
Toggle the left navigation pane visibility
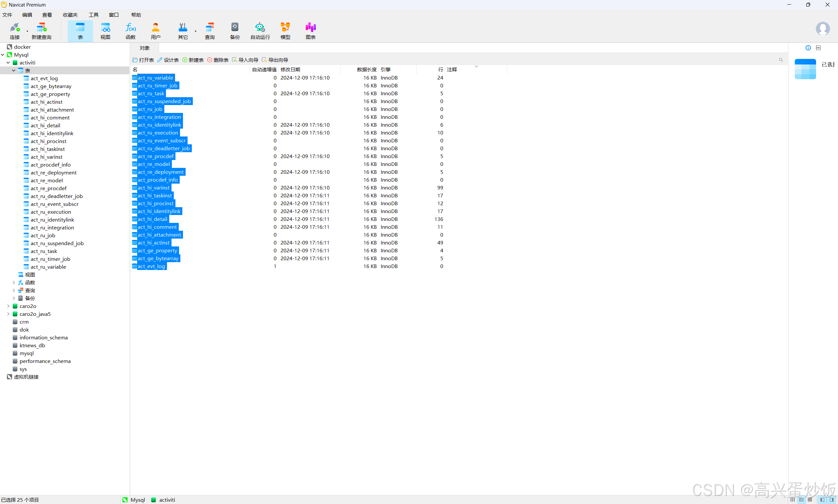[822, 500]
